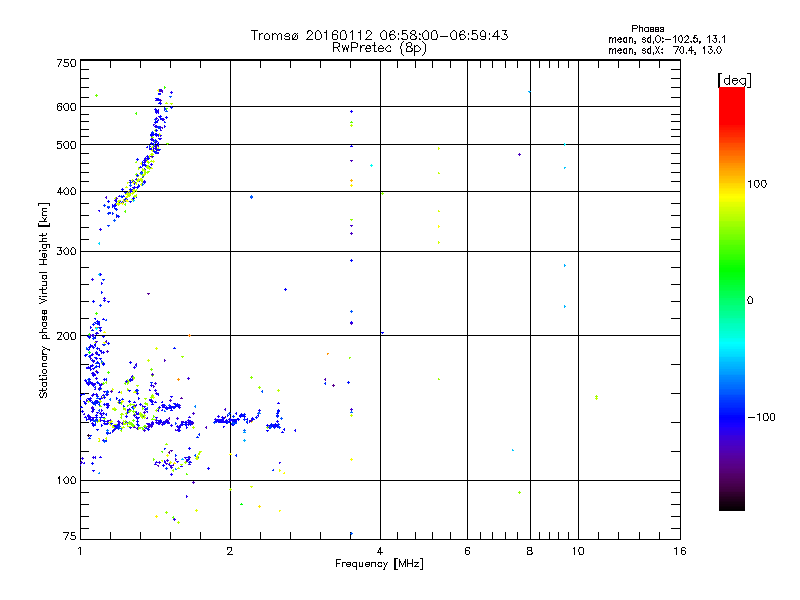Click the y-axis label '200'

(x=66, y=336)
